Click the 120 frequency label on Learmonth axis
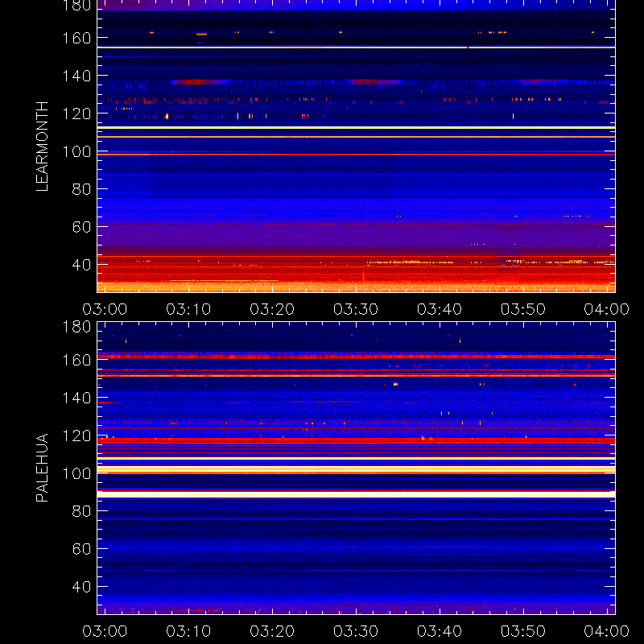 (x=76, y=114)
